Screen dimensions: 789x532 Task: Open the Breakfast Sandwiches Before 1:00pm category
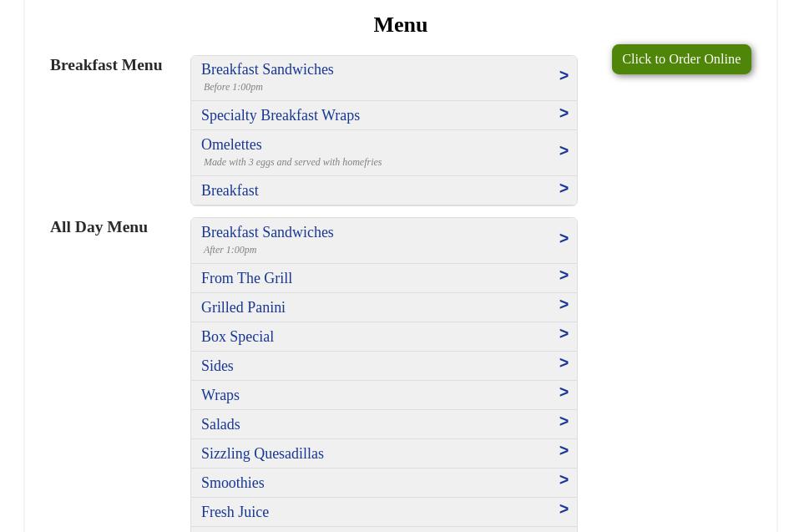(267, 70)
